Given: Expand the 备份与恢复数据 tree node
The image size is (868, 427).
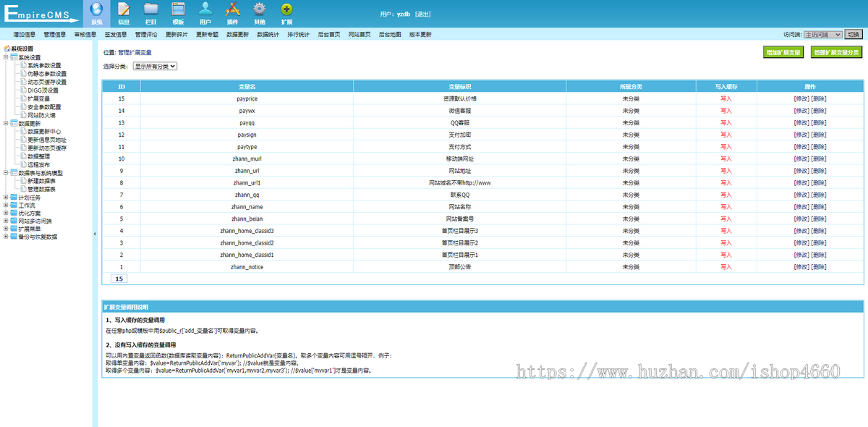Looking at the screenshot, I should click(7, 237).
